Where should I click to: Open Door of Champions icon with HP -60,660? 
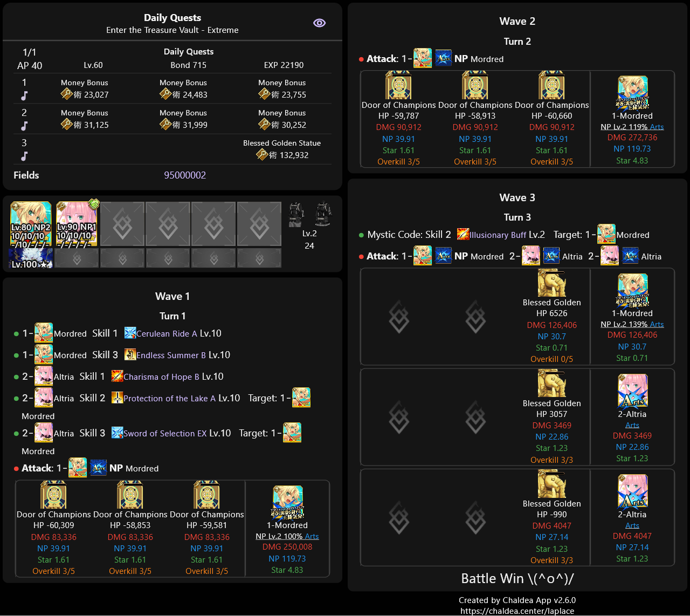coord(551,85)
